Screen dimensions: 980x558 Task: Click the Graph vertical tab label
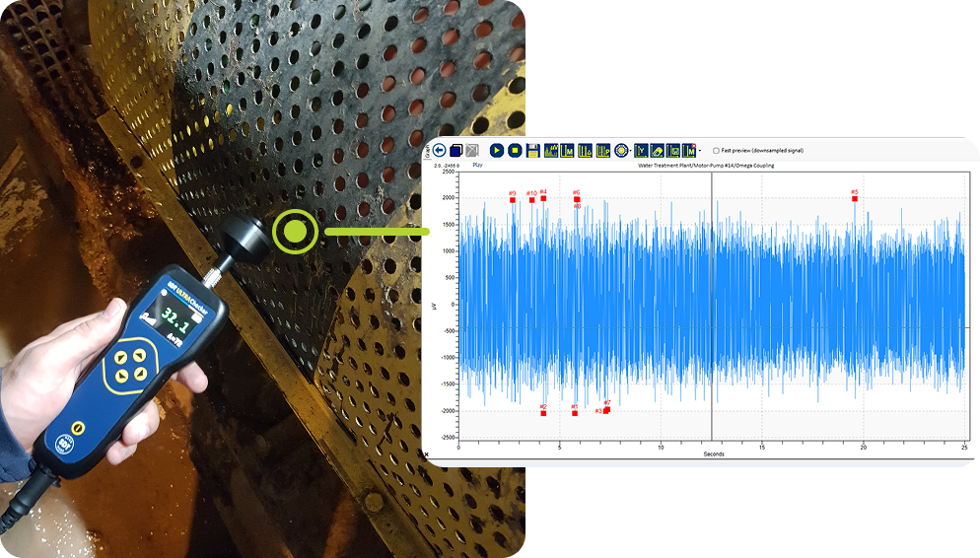coord(428,151)
